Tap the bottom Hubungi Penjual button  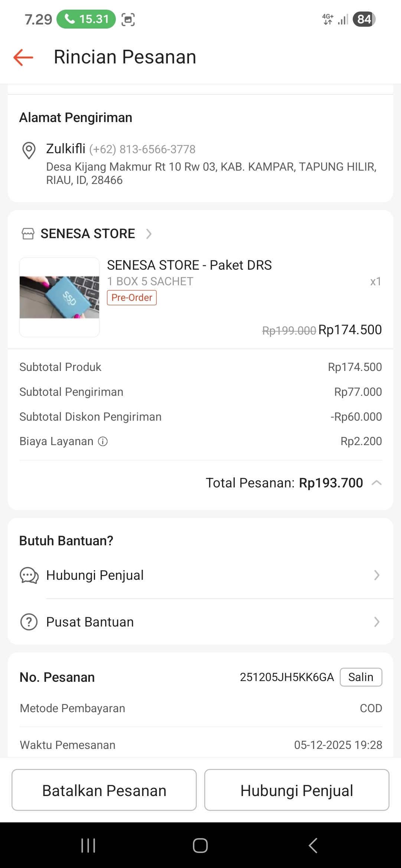[x=297, y=790]
